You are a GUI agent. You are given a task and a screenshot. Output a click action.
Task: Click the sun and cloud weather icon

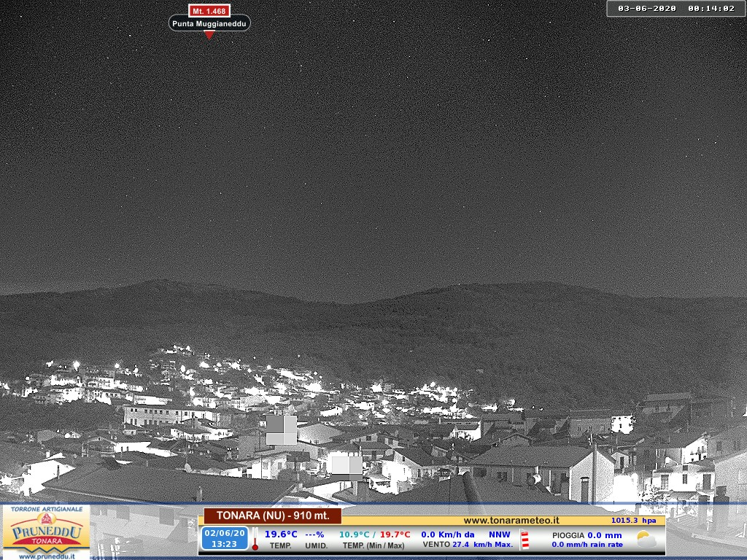[646, 539]
